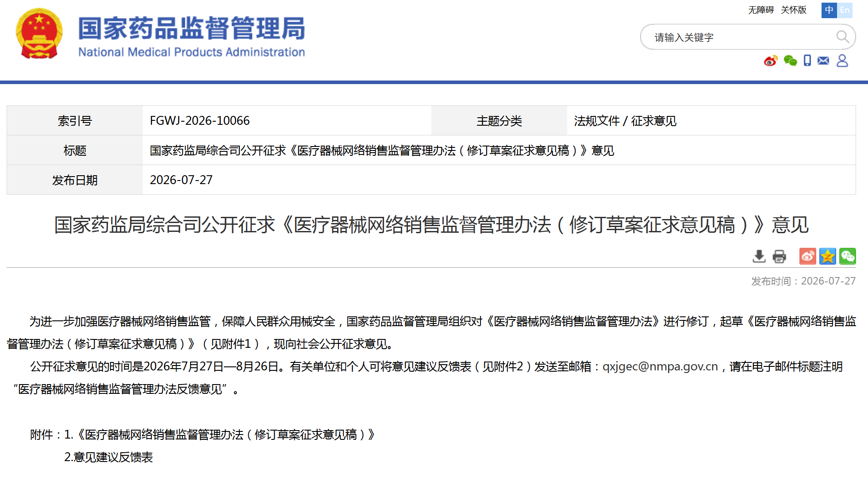The width and height of the screenshot is (868, 485).
Task: Click National Medical Products Administration English subtitle
Action: [x=192, y=52]
